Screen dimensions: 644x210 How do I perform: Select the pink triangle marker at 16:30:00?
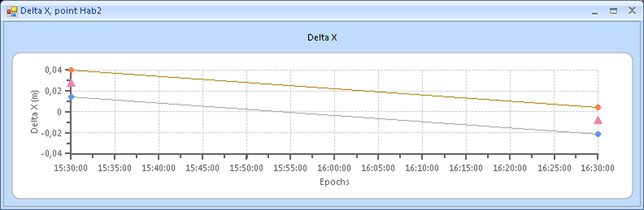click(598, 120)
